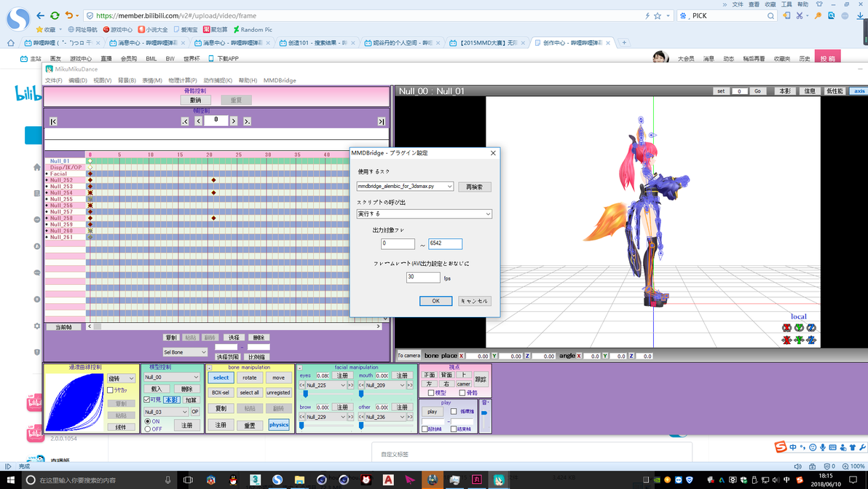
Task: Click the red X axis move gizmo
Action: click(786, 340)
